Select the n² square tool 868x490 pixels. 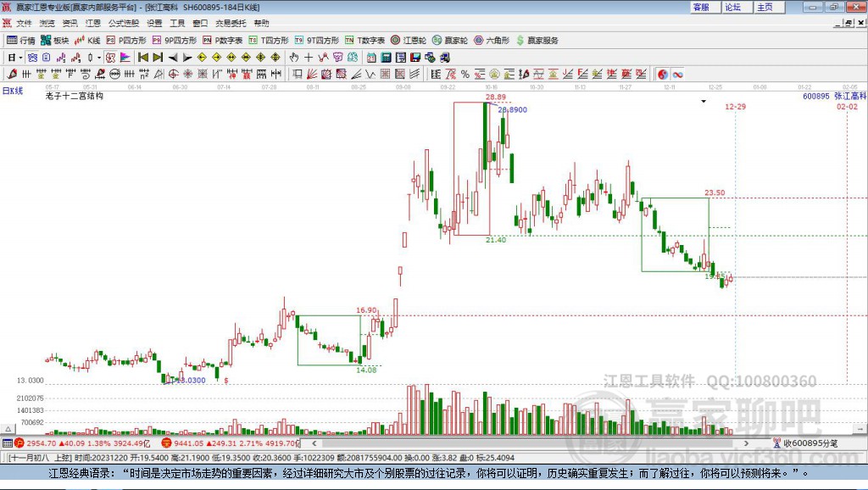pyautogui.click(x=144, y=75)
